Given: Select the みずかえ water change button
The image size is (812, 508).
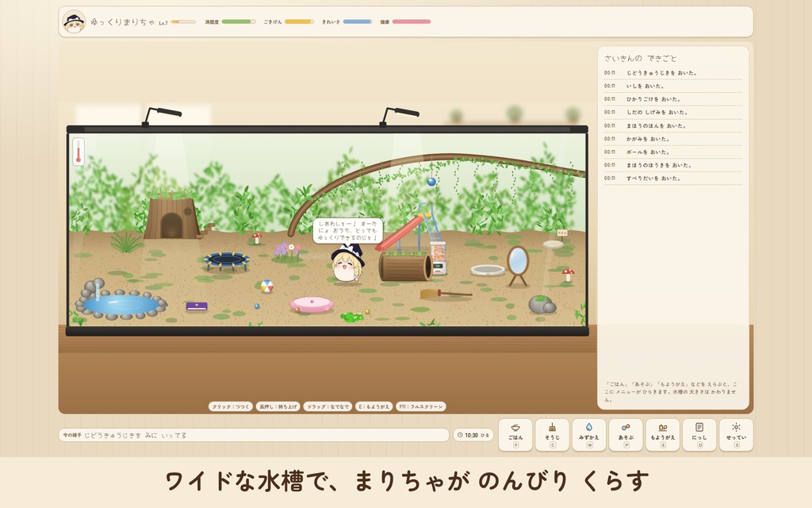Looking at the screenshot, I should [x=589, y=435].
